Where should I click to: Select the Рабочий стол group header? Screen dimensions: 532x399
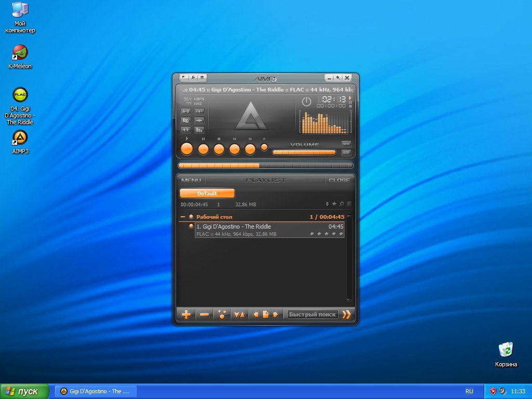pos(262,217)
